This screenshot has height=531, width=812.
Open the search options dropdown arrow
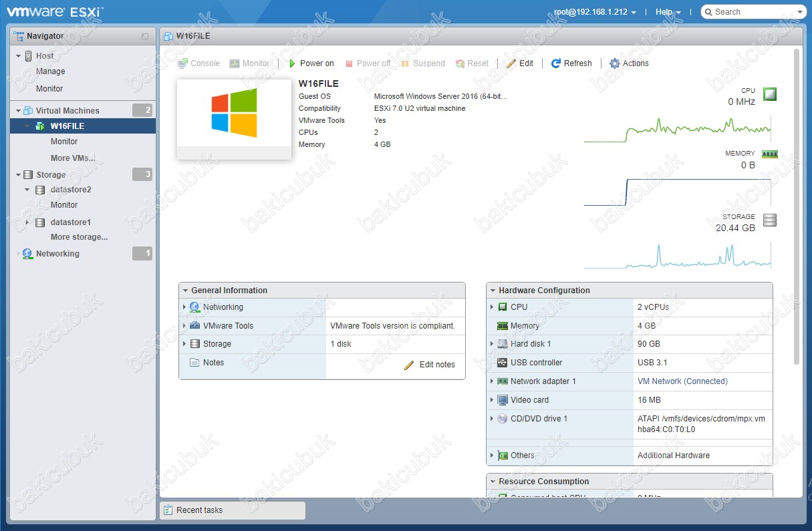pos(801,12)
